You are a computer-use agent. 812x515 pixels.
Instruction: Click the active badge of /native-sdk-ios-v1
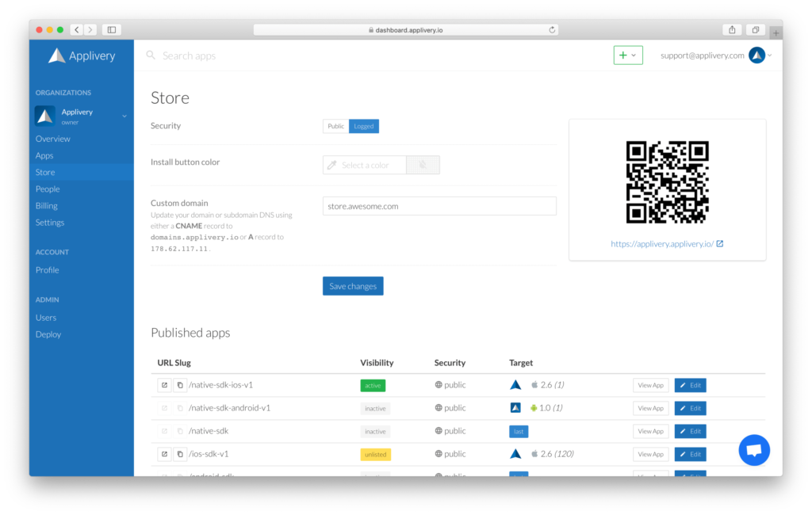coord(373,386)
